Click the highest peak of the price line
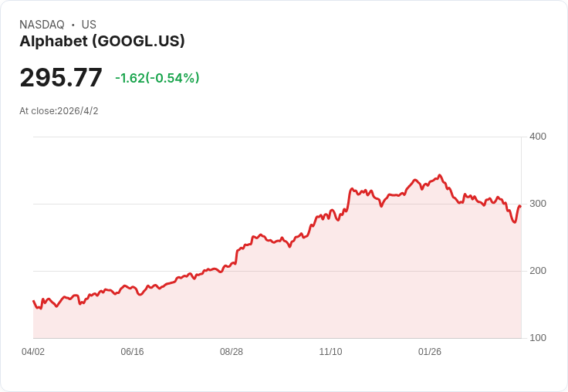Viewport: 568px width, 392px height. (x=440, y=175)
